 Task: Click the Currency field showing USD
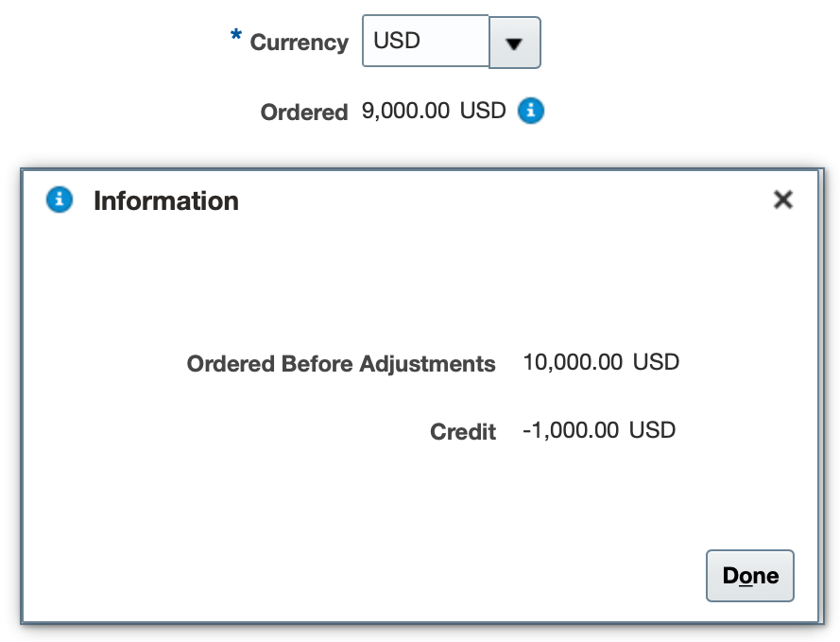tap(425, 43)
